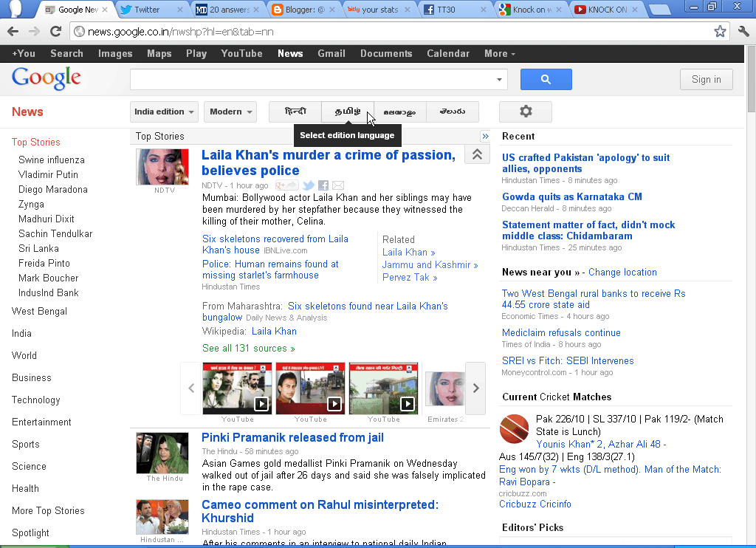
Task: Click the cricket ball icon
Action: click(x=514, y=429)
